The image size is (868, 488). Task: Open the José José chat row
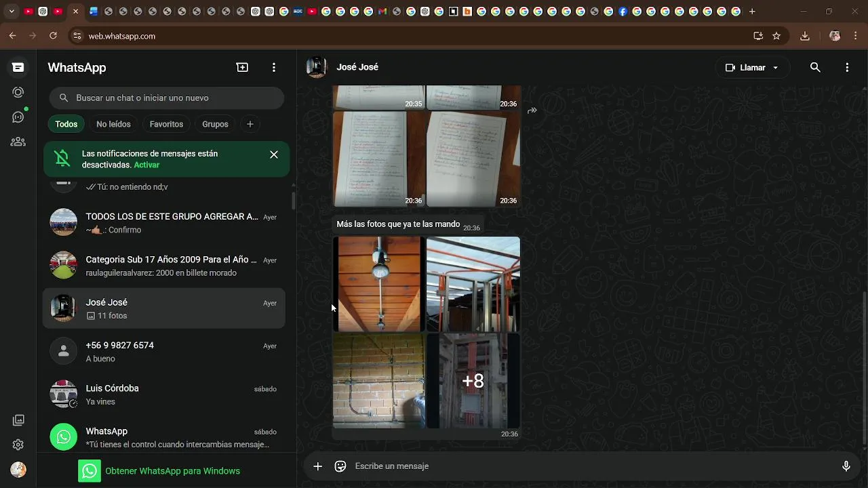[164, 308]
